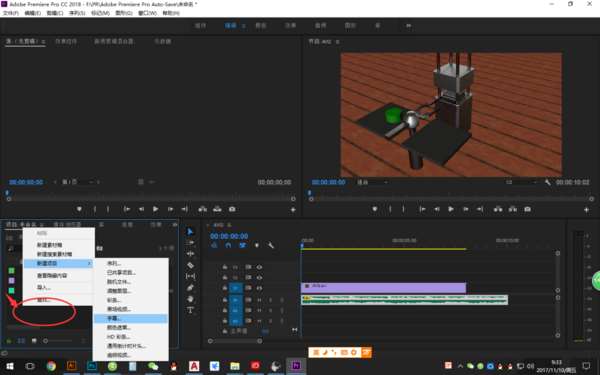
Task: Select the Selection arrow tool
Action: click(190, 232)
